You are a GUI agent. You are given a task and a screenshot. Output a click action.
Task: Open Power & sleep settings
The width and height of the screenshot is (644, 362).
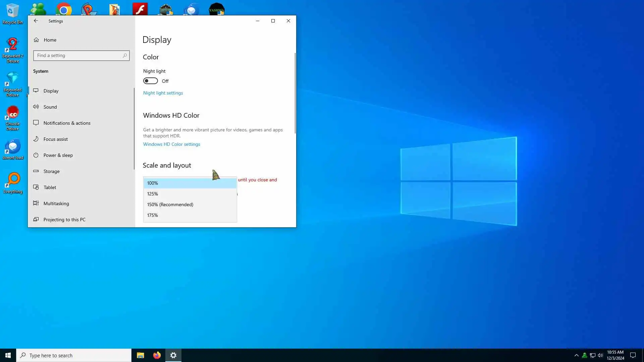(58, 155)
